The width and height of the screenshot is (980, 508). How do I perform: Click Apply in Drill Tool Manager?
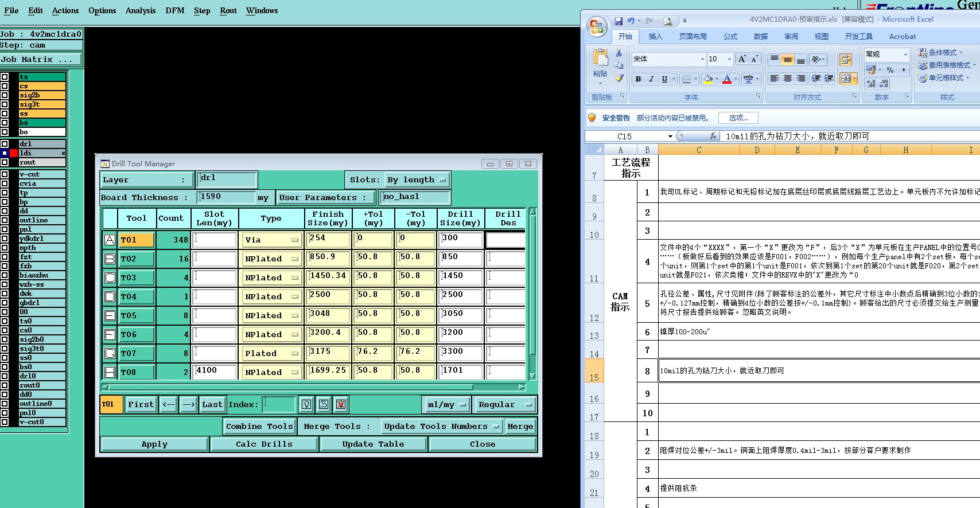(154, 444)
